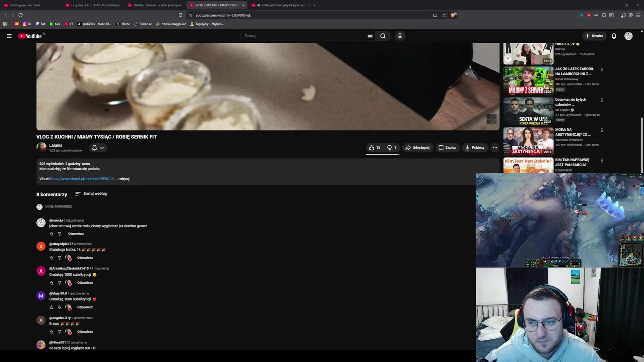Save the video with Zapisz
The image size is (644, 362).
coord(447,148)
